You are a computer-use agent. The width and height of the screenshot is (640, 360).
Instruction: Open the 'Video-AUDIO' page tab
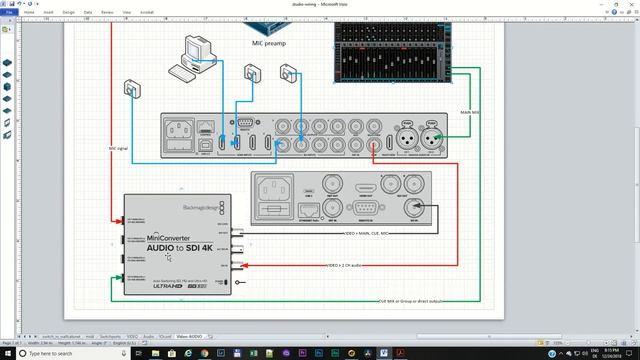pos(189,337)
